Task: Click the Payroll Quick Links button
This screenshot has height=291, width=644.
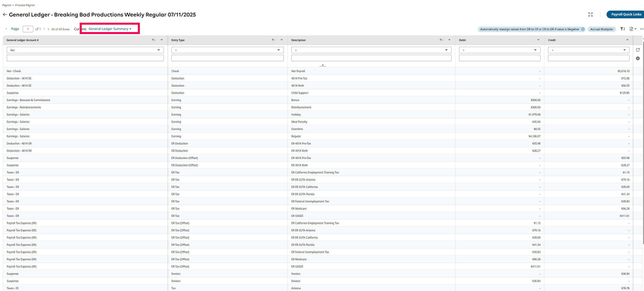Action: [x=626, y=14]
